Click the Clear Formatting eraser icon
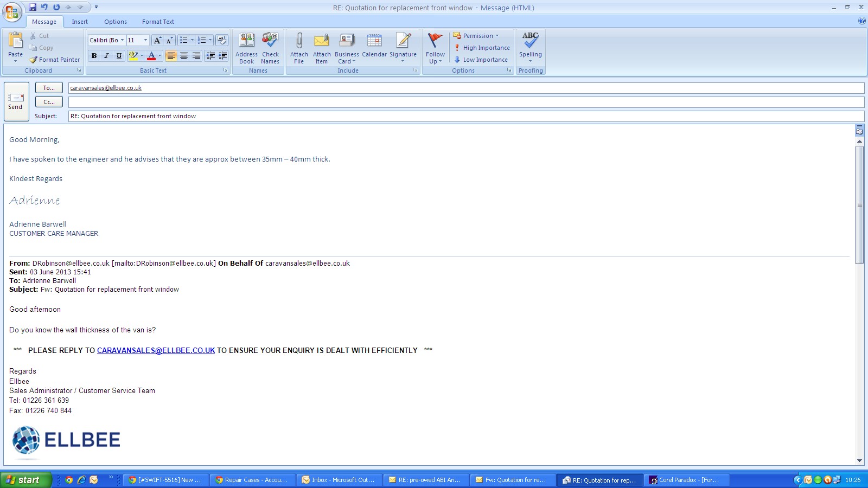868x488 pixels. (221, 40)
